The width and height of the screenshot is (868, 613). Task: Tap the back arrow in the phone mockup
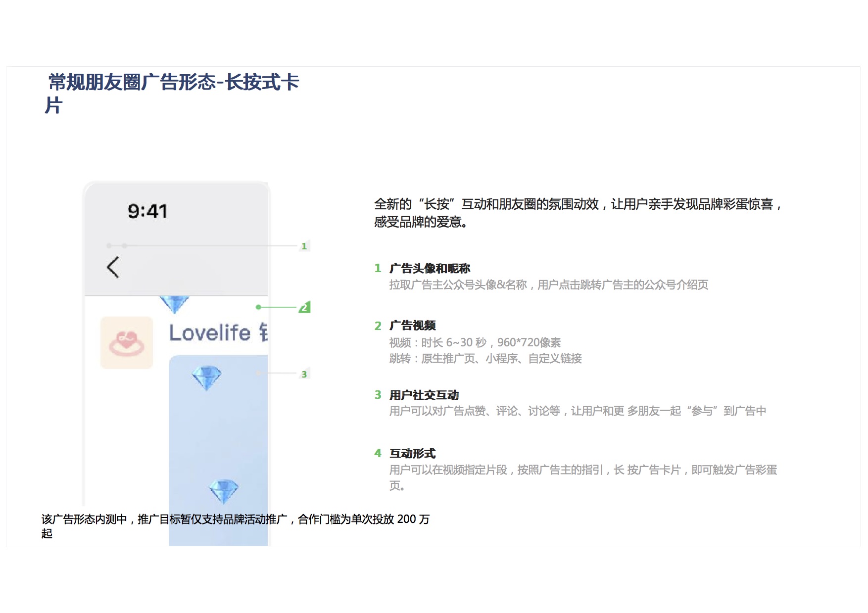pyautogui.click(x=113, y=267)
